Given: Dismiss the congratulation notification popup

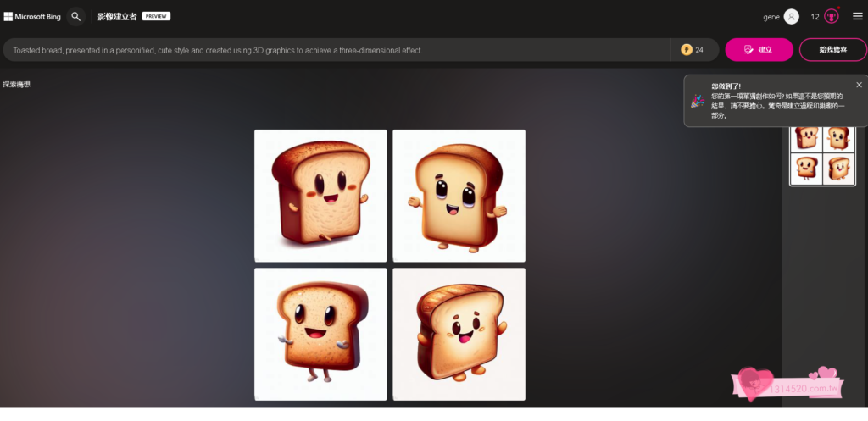Looking at the screenshot, I should pyautogui.click(x=859, y=85).
